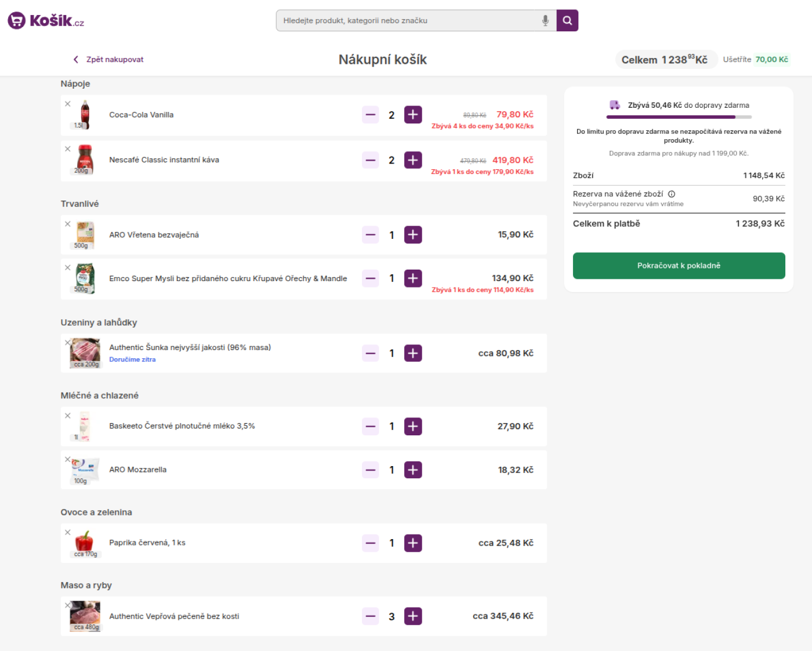Decrease Emco Super Mysli quantity

(x=370, y=278)
